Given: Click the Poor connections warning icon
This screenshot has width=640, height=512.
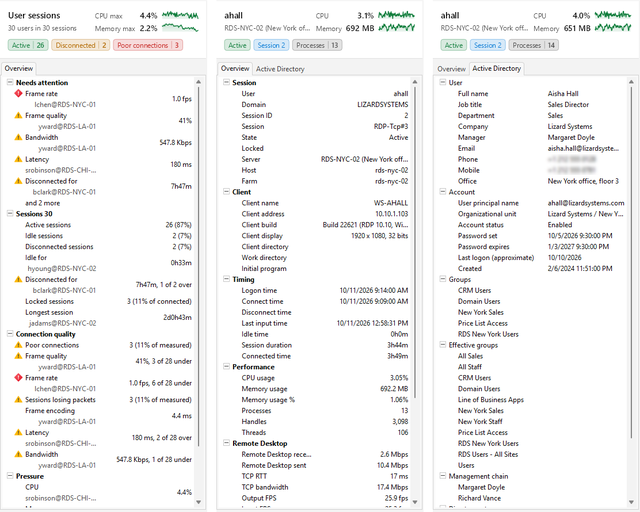Looking at the screenshot, I should click(18, 345).
